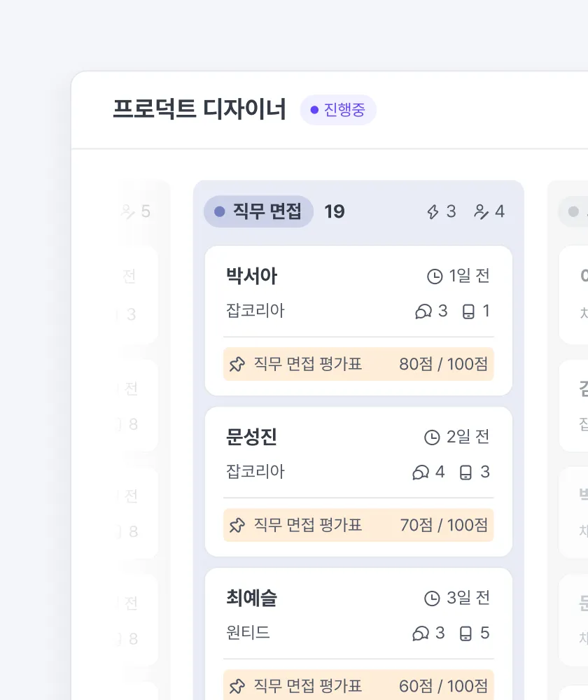Click the document icon on 박서아 card

[468, 311]
